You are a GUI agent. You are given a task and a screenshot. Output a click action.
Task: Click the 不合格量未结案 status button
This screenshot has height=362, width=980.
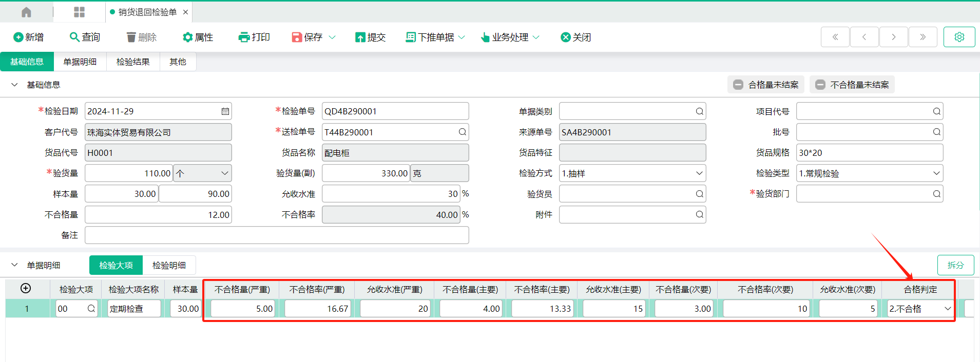tap(852, 85)
